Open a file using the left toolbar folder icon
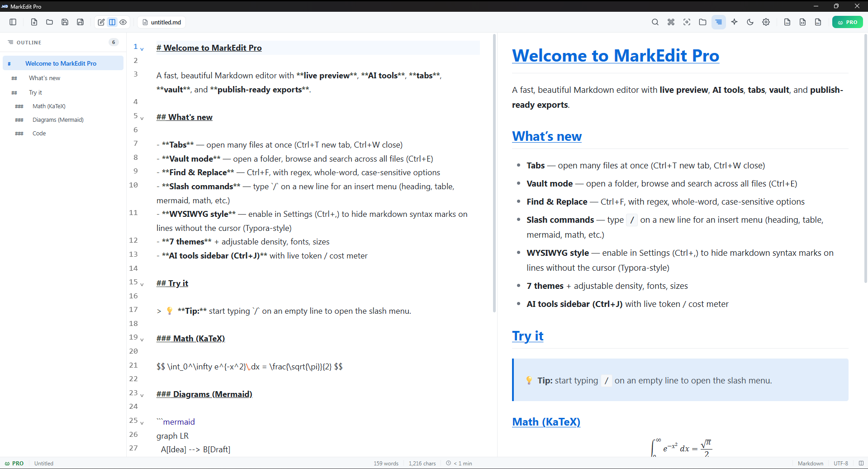The height and width of the screenshot is (469, 868). (x=49, y=22)
